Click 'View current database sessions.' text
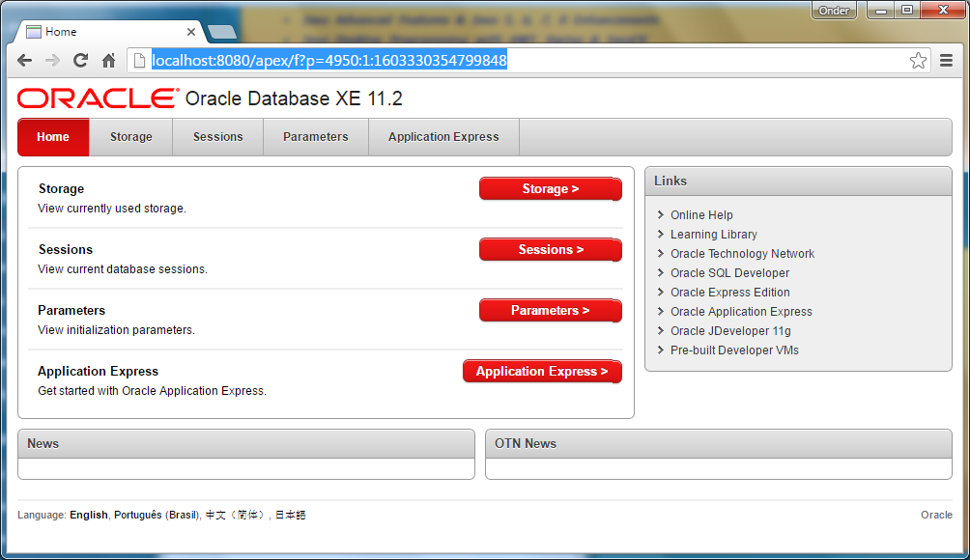The height and width of the screenshot is (560, 970). coord(123,268)
